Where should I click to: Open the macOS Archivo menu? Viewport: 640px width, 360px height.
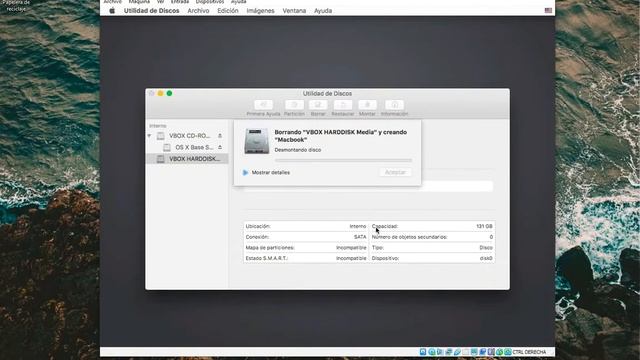pyautogui.click(x=198, y=11)
